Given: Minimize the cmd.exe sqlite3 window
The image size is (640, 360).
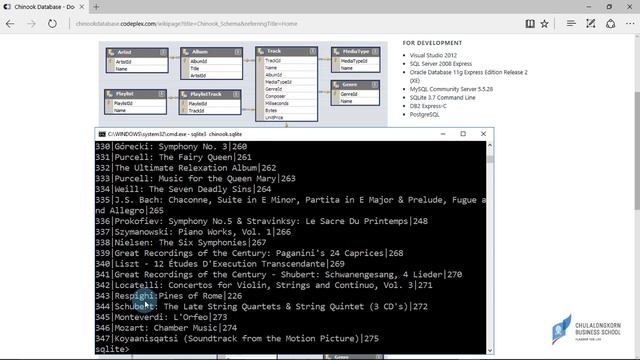Looking at the screenshot, I should pos(443,134).
